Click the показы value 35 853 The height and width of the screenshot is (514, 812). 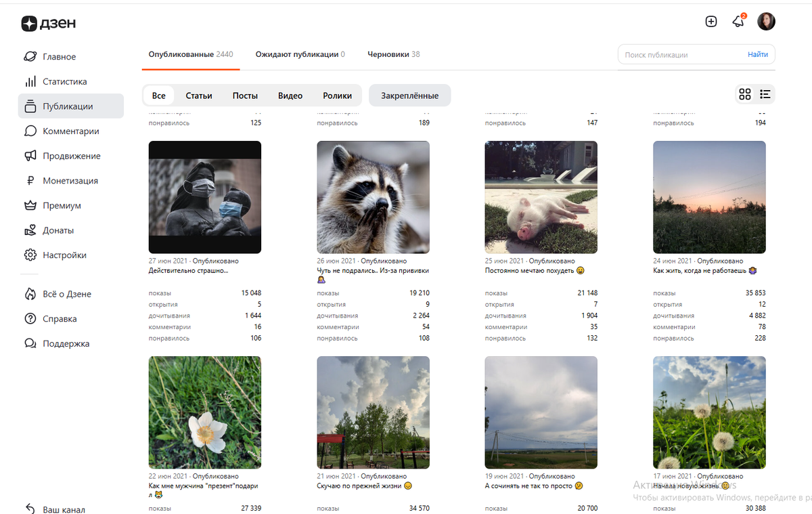pos(755,293)
